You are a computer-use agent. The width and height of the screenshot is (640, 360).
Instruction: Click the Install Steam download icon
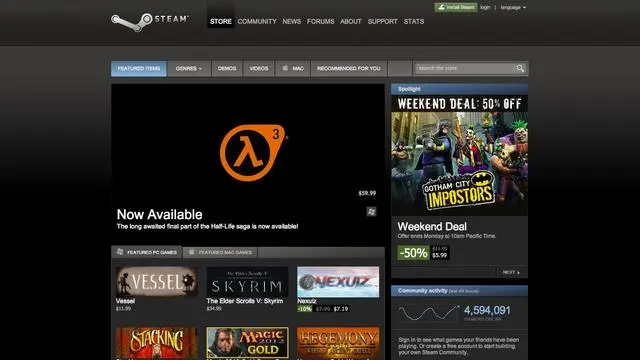tap(441, 7)
